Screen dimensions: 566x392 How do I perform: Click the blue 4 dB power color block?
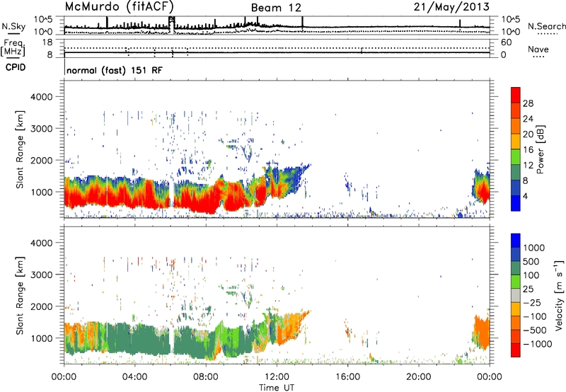point(516,203)
